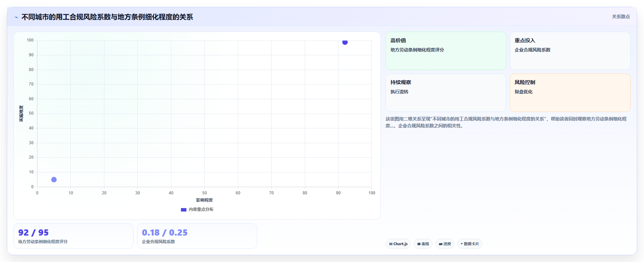Click the small icon left of the title
This screenshot has height=262, width=644.
(x=16, y=17)
